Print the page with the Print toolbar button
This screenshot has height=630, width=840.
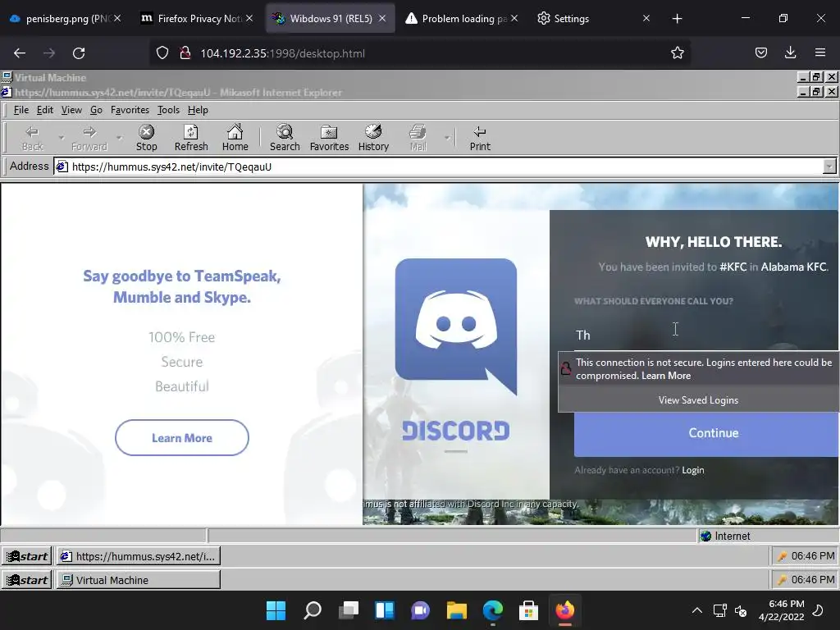click(x=480, y=138)
